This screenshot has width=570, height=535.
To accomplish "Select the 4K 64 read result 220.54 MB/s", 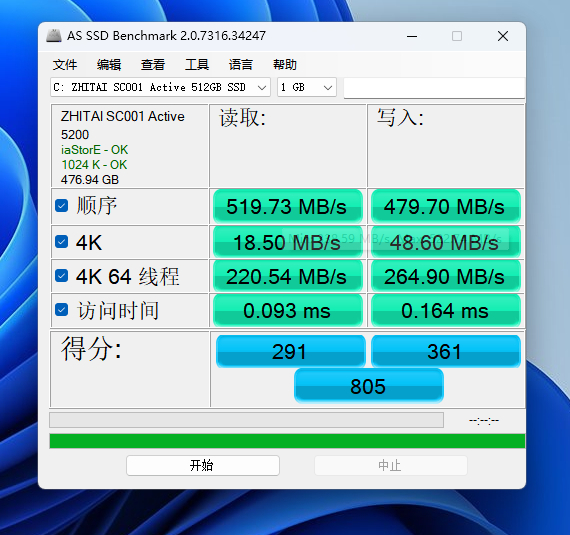I will (288, 276).
